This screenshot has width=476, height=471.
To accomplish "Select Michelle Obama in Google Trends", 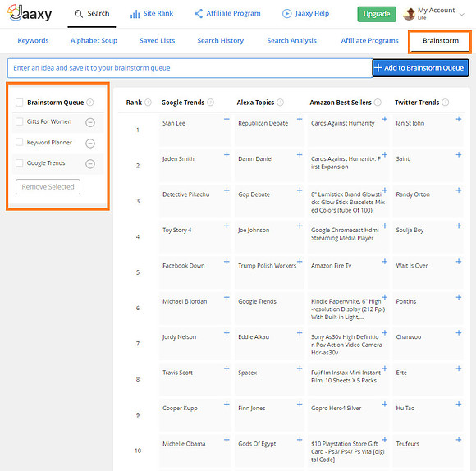I will (184, 444).
